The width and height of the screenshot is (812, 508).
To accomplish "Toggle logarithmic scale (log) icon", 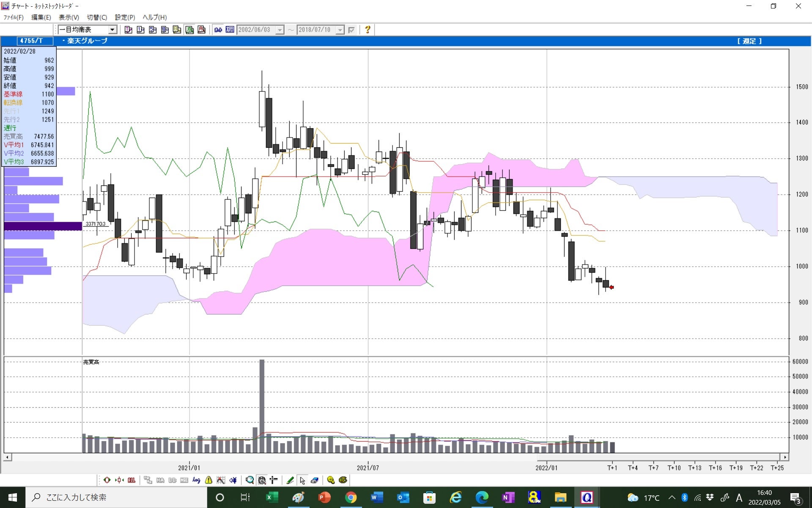I will [196, 480].
